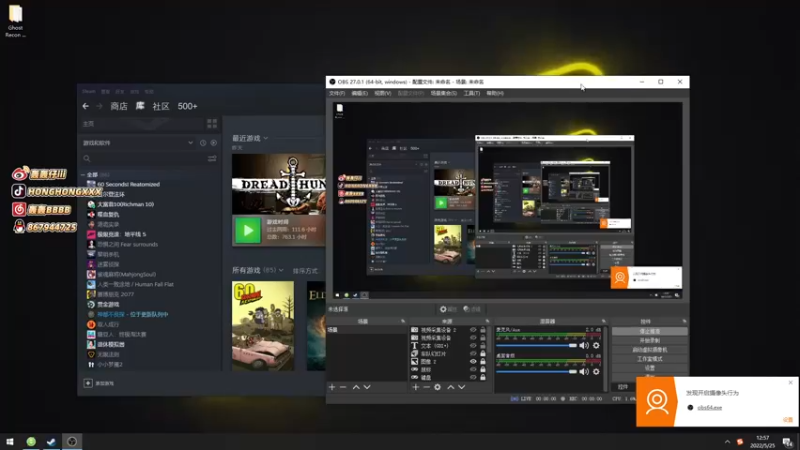Open Windows notification center icon
The image size is (800, 450).
coord(788,442)
